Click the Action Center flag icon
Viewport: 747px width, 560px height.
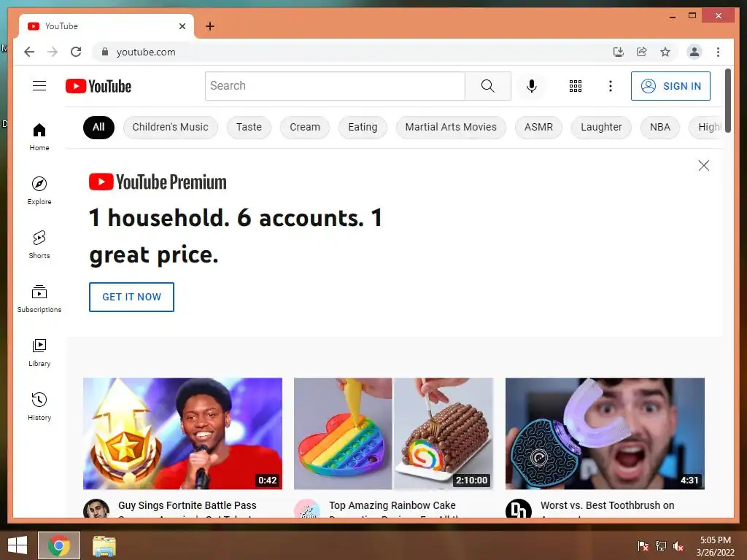pos(643,545)
